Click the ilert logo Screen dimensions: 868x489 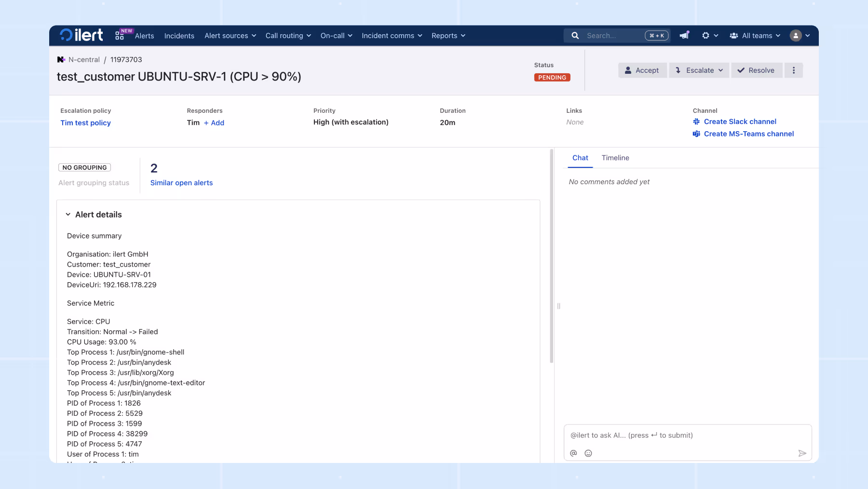click(81, 35)
